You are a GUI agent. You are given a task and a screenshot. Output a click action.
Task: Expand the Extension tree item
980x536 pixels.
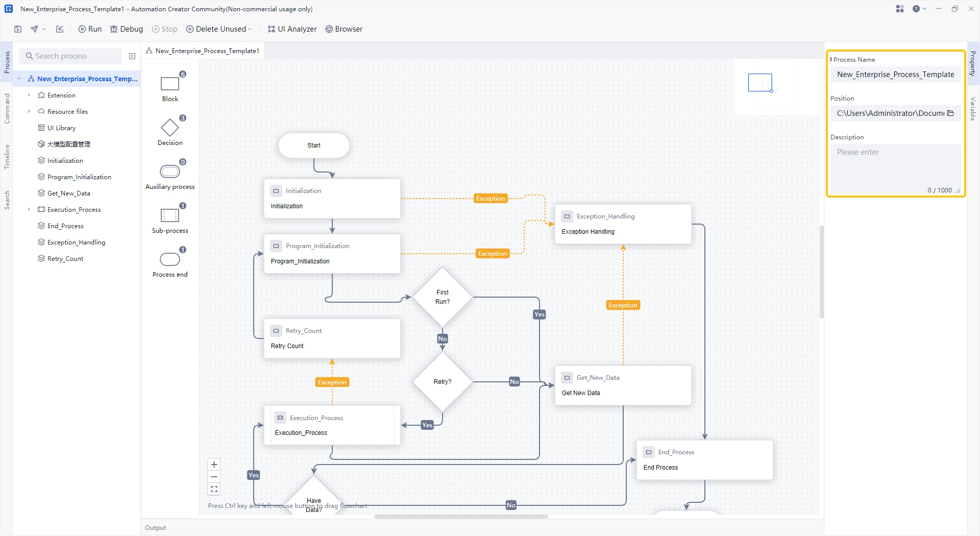[29, 95]
